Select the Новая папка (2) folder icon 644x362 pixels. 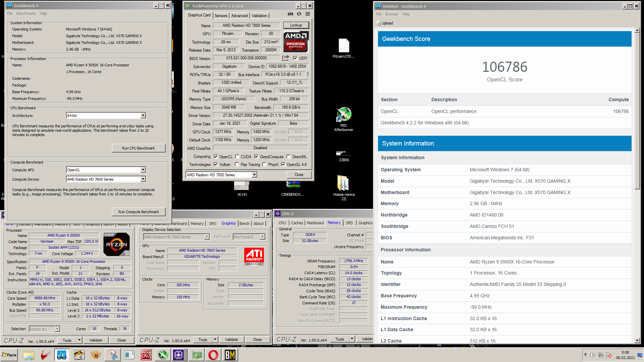click(x=344, y=188)
